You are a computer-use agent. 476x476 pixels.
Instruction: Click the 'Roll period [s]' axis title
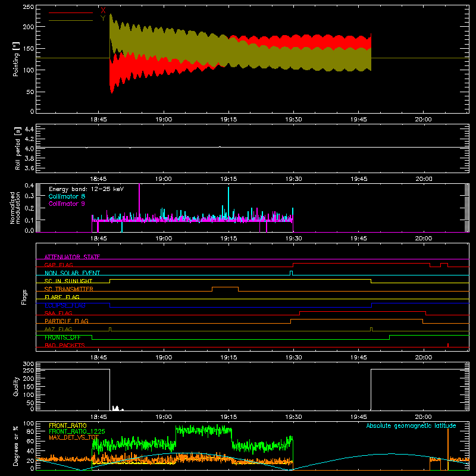tap(18, 148)
